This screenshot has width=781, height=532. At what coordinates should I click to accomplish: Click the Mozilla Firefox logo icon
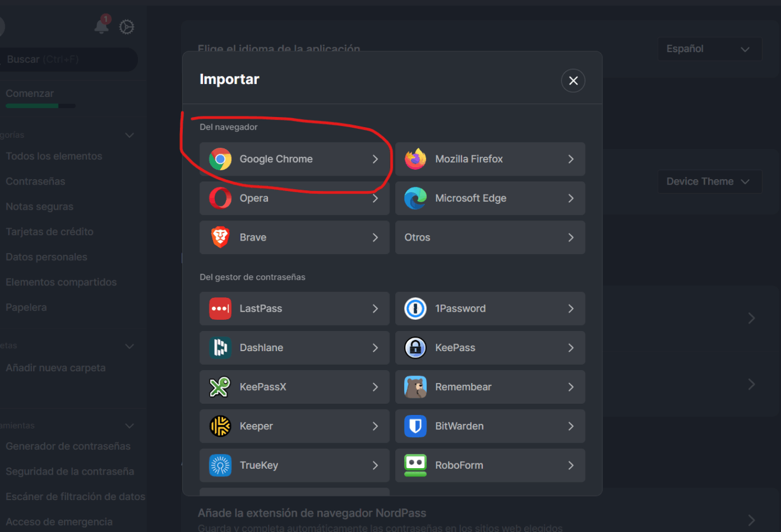[x=415, y=159]
